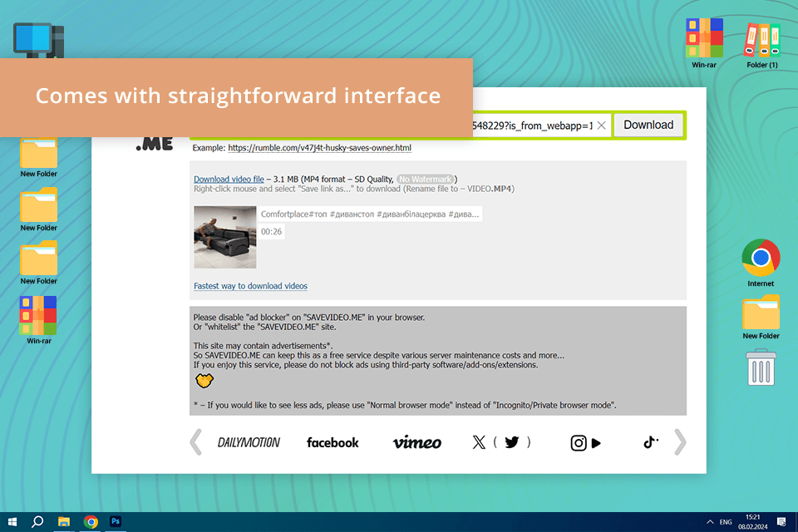This screenshot has width=798, height=532.
Task: Switch to Chrome in the taskbar
Action: [x=91, y=522]
